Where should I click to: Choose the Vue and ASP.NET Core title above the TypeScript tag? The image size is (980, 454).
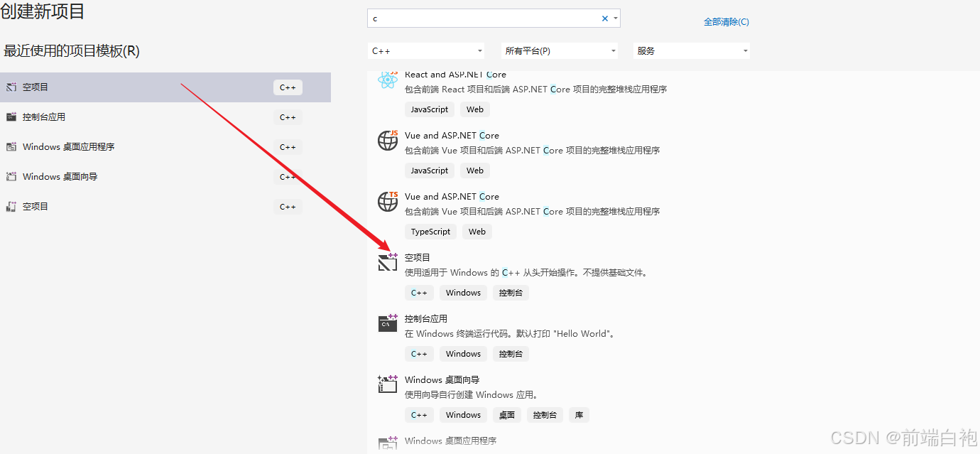(452, 197)
